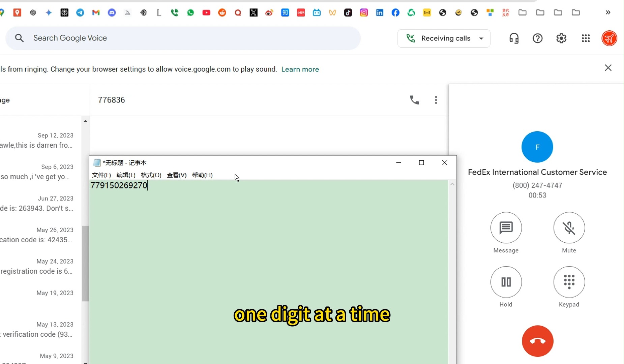Click the Search Google Voice field

(x=183, y=38)
